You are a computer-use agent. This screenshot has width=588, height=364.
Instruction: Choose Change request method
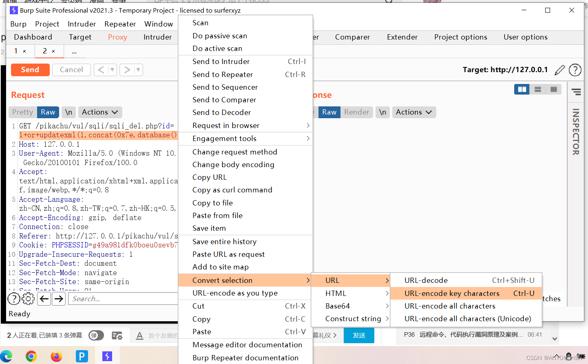point(245,152)
